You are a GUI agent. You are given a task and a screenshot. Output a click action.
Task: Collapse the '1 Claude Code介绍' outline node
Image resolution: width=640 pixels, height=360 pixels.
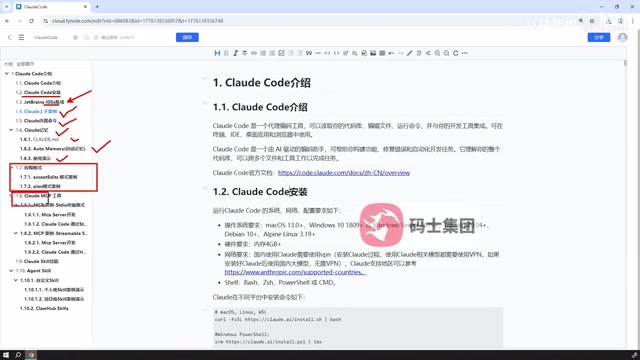tap(7, 74)
